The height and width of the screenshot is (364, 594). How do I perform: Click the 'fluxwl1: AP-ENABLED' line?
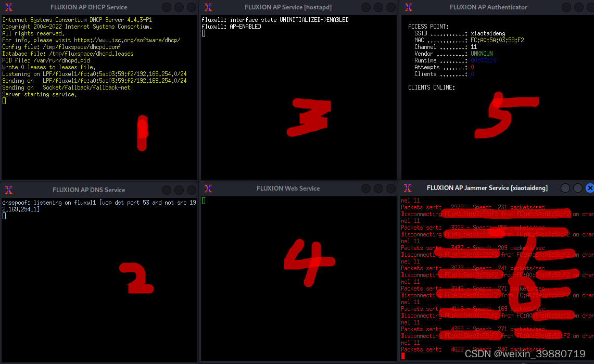point(232,27)
